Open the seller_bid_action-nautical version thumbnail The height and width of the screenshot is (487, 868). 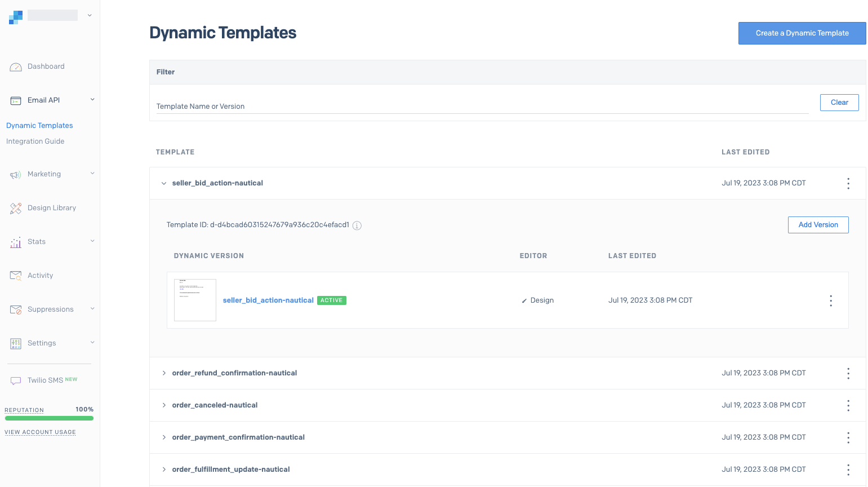[195, 300]
